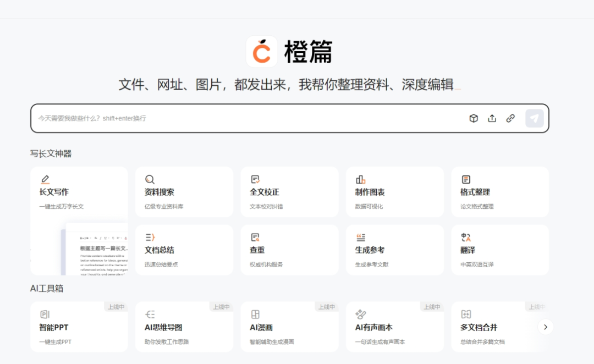Click the 生成参考 quotation icon
This screenshot has width=594, height=364.
pyautogui.click(x=361, y=238)
